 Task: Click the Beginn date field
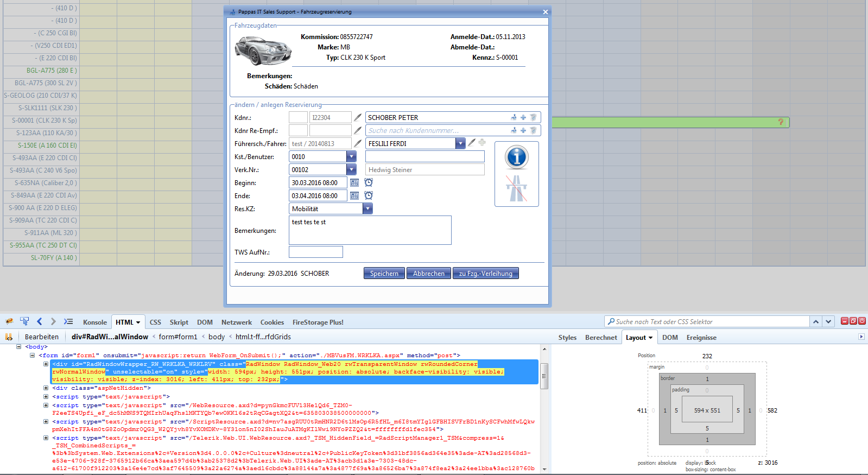[x=318, y=183]
